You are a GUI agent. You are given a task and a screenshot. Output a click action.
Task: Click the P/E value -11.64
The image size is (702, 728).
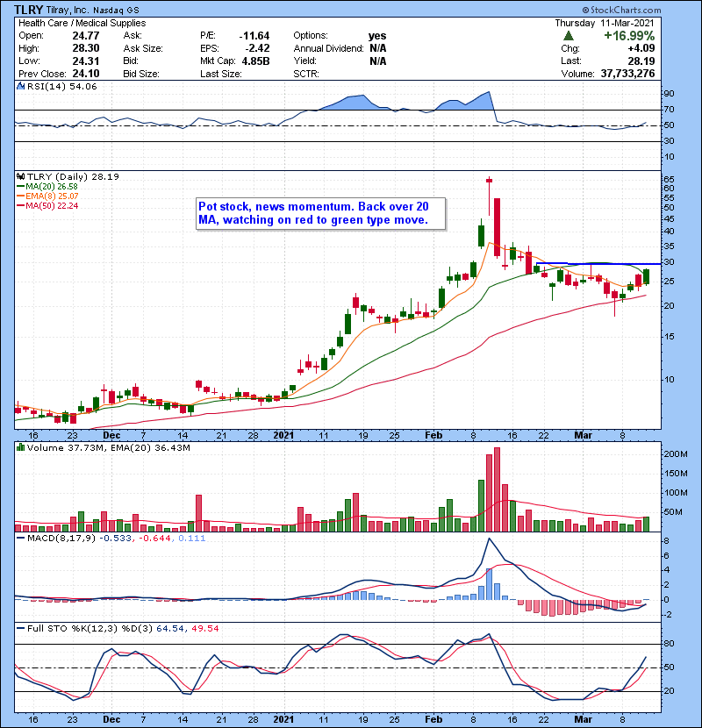tap(254, 36)
